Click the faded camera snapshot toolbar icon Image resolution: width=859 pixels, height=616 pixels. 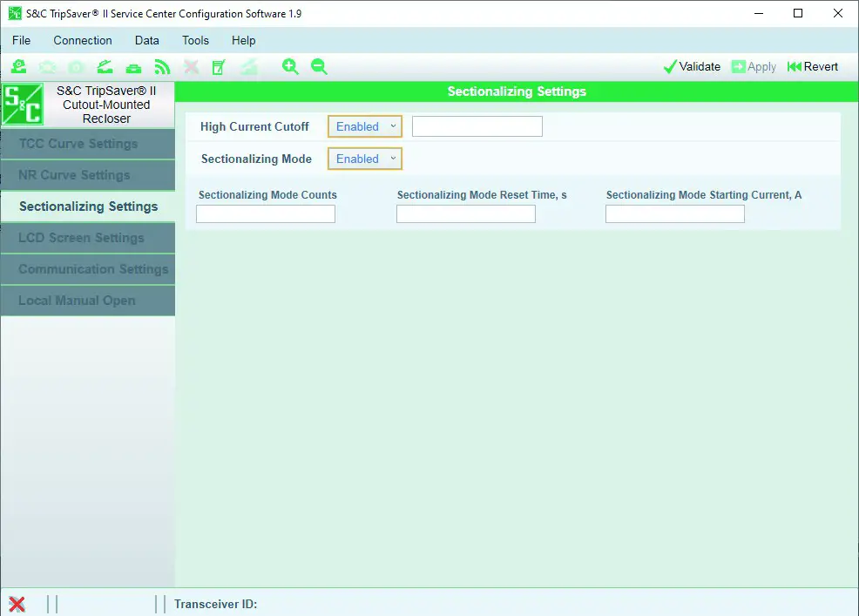pyautogui.click(x=76, y=67)
